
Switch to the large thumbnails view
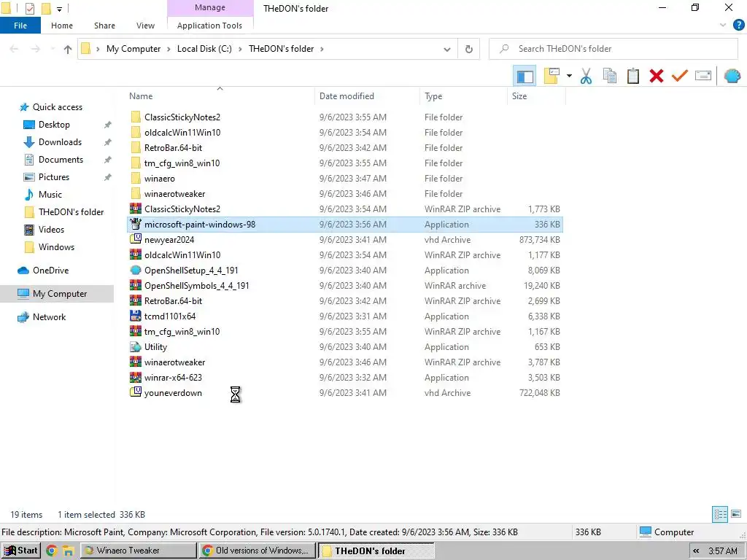point(736,514)
